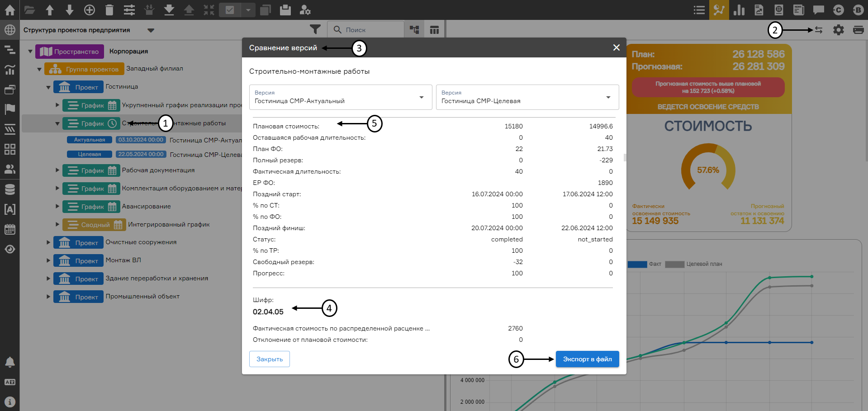Click the globe icon in left sidebar

pos(9,30)
